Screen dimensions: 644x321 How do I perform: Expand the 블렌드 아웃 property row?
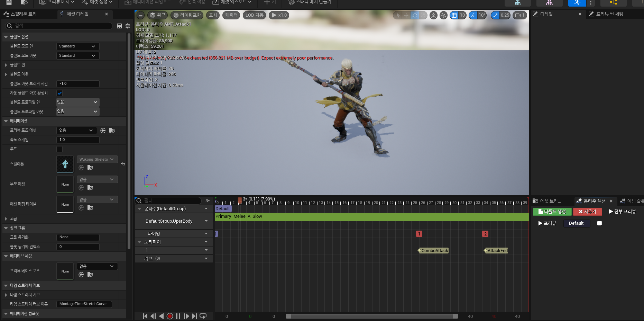pos(6,74)
